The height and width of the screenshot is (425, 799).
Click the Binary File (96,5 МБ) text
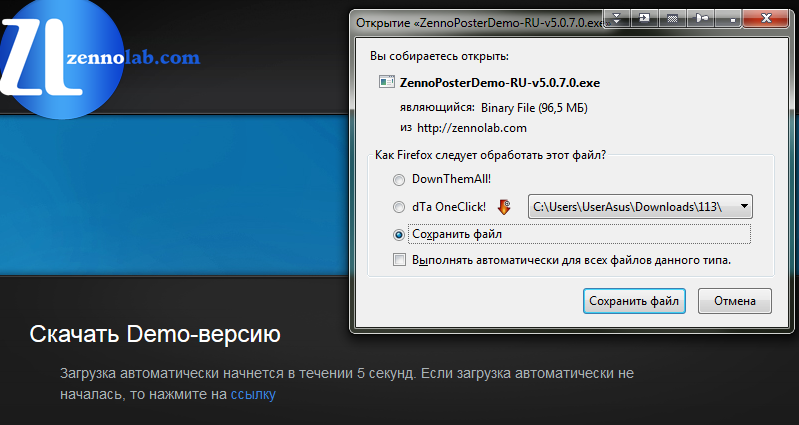[534, 108]
